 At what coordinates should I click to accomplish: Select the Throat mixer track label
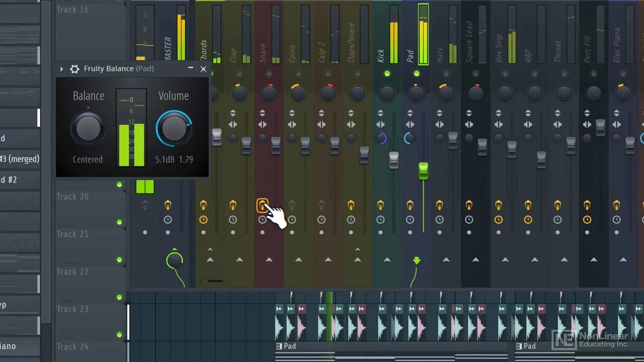557,52
